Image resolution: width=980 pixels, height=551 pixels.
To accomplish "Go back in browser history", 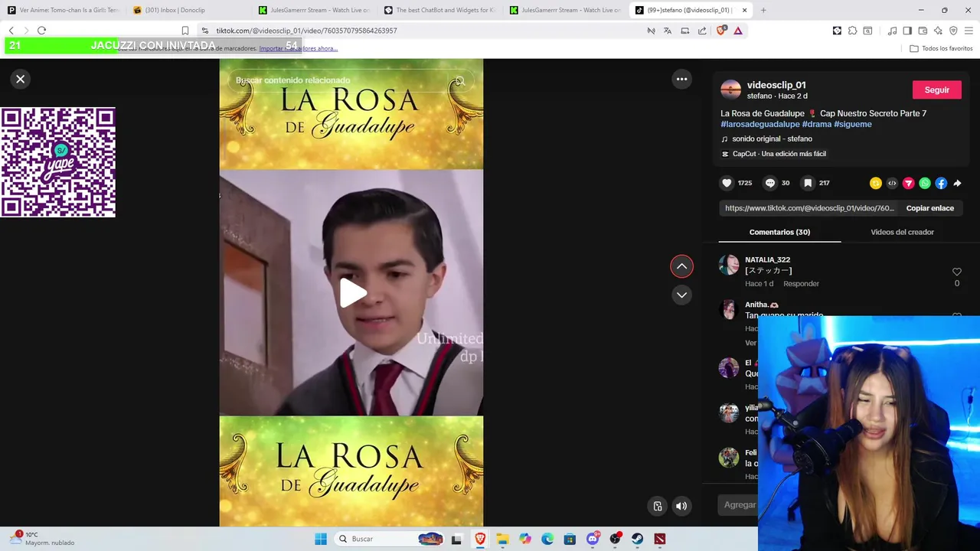I will 11,31.
